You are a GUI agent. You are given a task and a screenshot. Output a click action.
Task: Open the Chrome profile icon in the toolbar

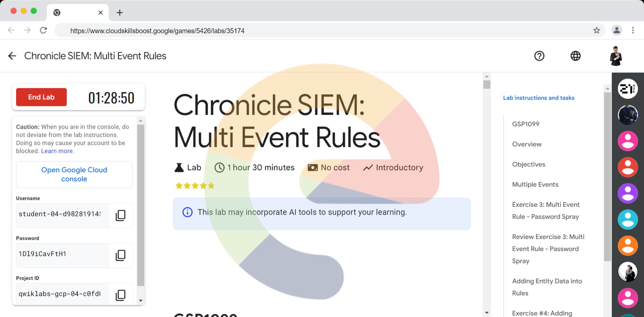click(x=616, y=30)
